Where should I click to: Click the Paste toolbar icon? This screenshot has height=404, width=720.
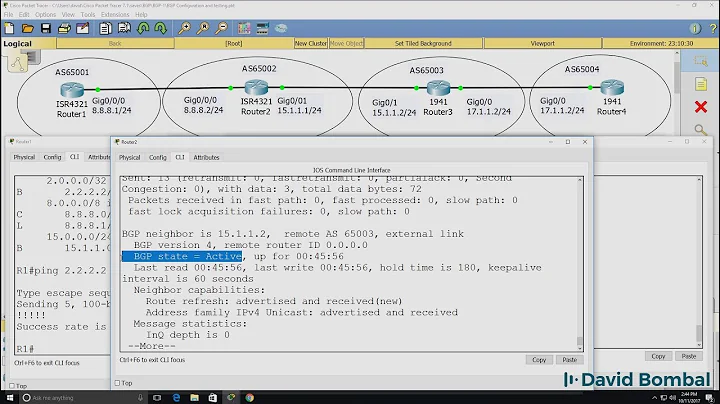[x=124, y=28]
